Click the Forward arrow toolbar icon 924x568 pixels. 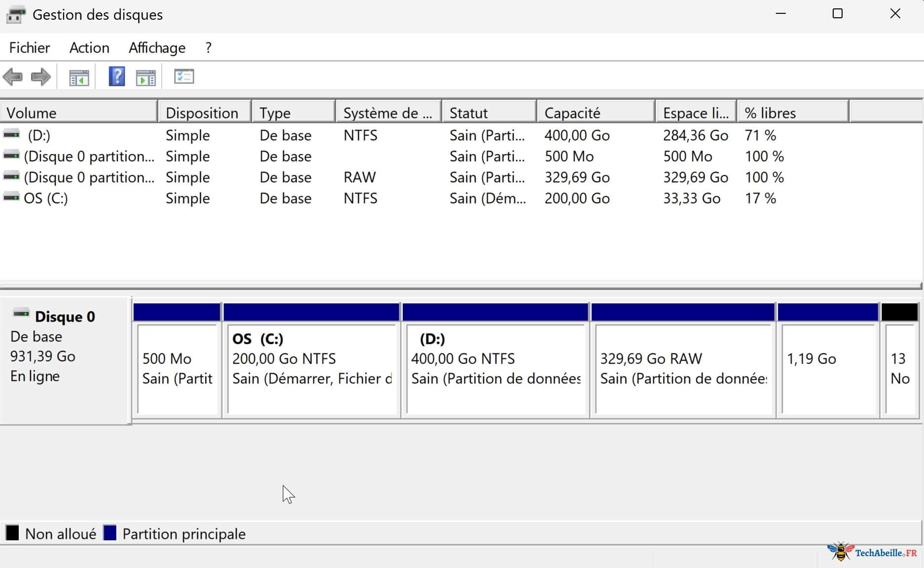click(40, 77)
